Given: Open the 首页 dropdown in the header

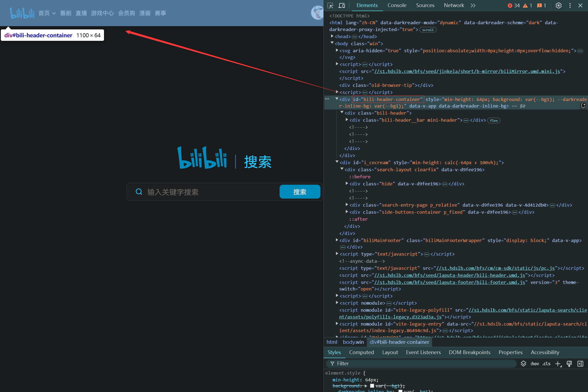Looking at the screenshot, I should [47, 13].
